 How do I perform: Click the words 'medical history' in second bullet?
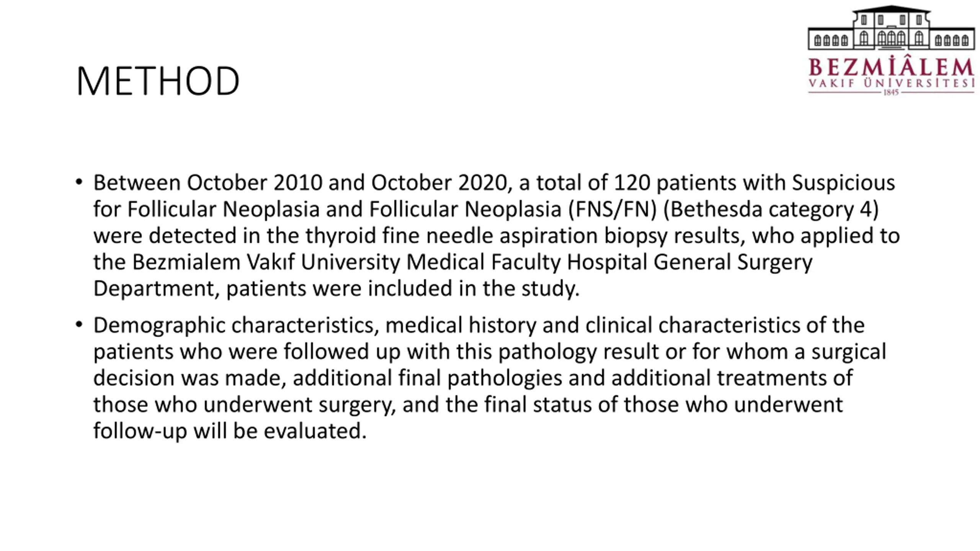461,325
